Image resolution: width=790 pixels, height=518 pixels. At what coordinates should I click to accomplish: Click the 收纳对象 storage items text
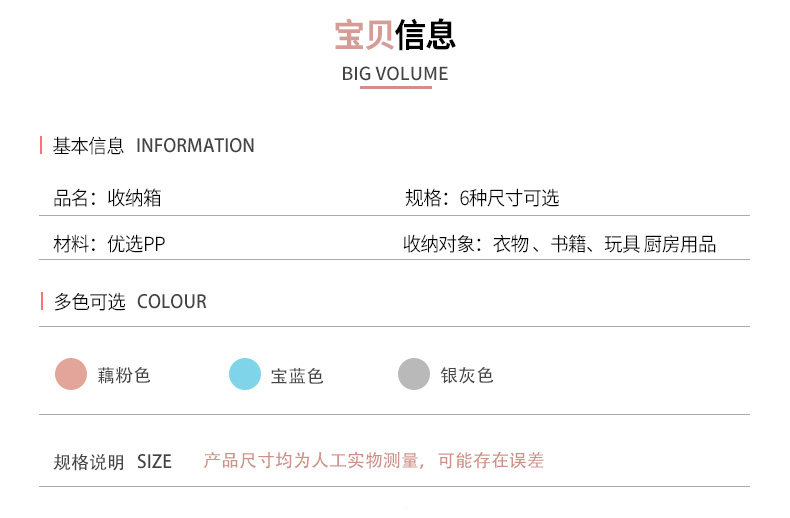(x=559, y=245)
